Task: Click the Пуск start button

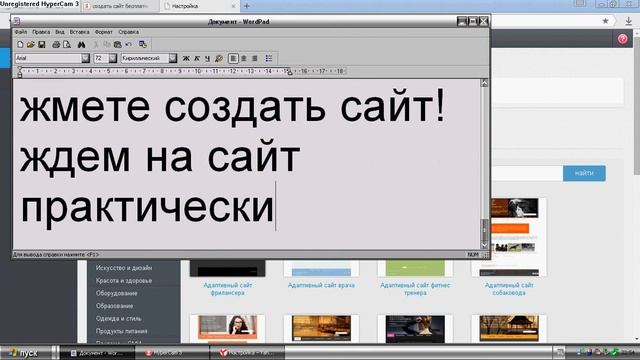Action: tap(25, 353)
